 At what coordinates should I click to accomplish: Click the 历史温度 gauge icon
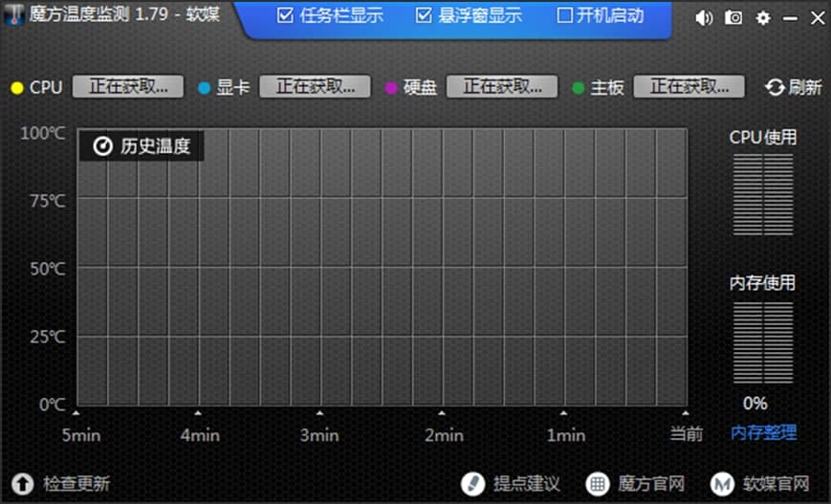(103, 145)
